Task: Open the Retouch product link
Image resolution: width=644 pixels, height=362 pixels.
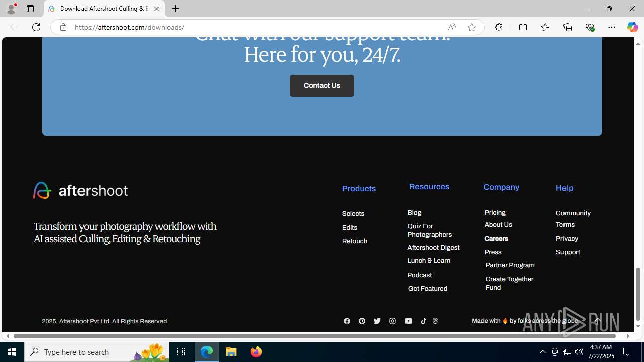Action: (355, 241)
